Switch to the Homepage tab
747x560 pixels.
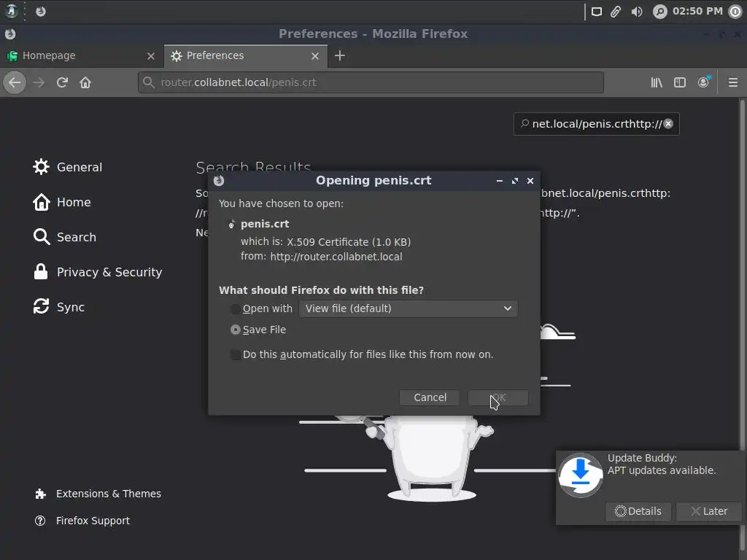[82, 55]
